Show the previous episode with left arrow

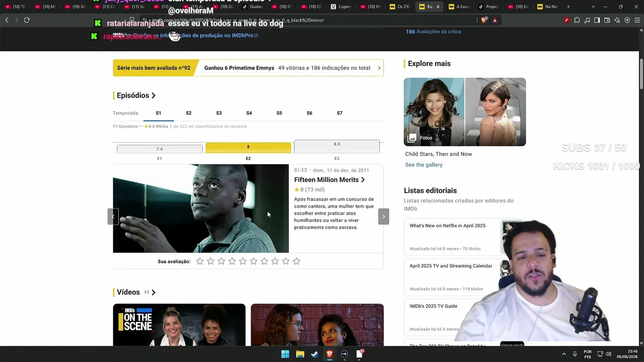click(x=113, y=217)
